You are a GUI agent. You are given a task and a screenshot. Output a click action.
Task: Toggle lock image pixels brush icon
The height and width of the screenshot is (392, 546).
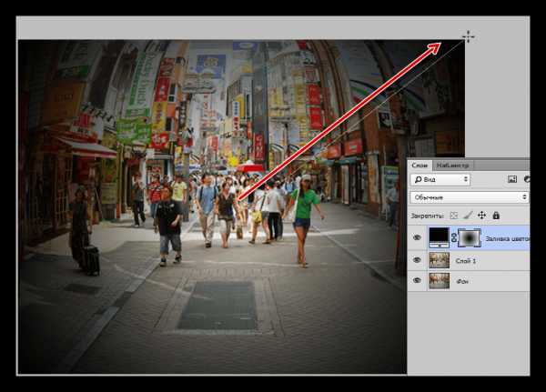point(468,216)
